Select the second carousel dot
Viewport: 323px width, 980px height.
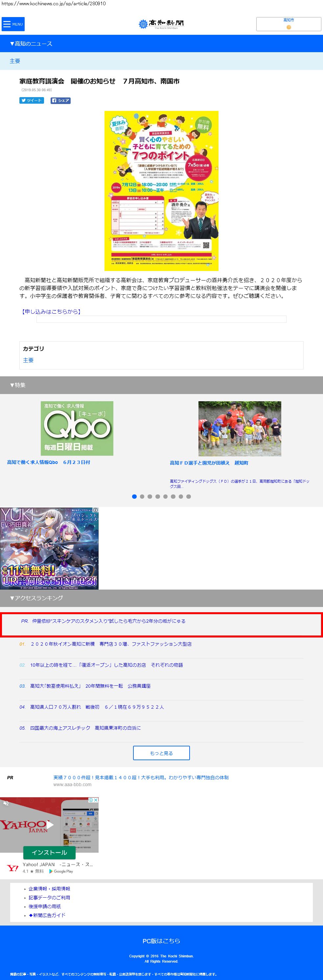click(x=142, y=496)
